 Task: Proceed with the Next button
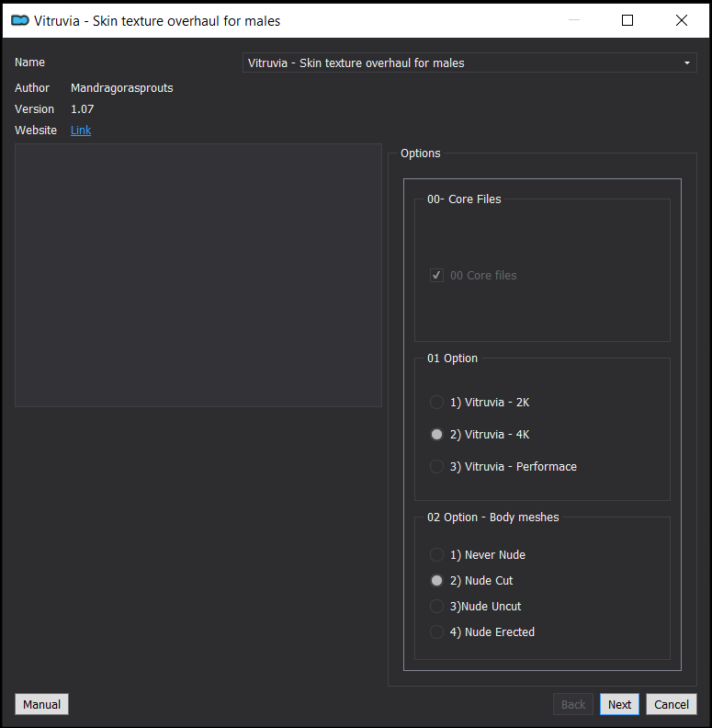tap(619, 704)
